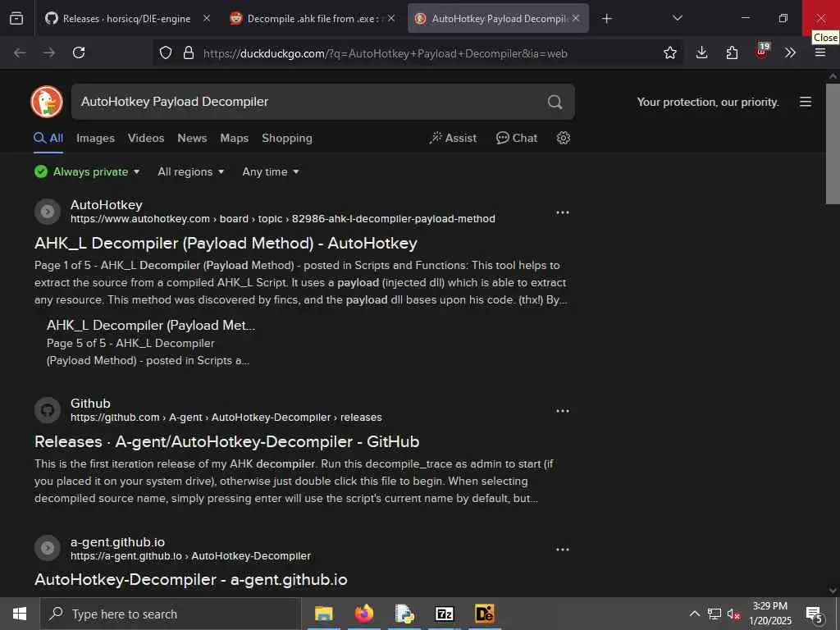Screen dimensions: 840x630
Task: Switch to Videos results
Action: coord(146,138)
